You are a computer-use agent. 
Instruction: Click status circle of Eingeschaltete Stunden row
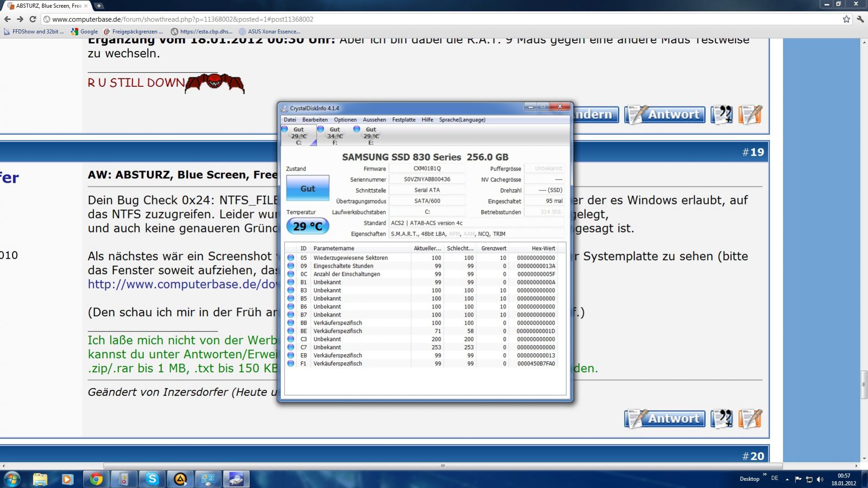(291, 266)
